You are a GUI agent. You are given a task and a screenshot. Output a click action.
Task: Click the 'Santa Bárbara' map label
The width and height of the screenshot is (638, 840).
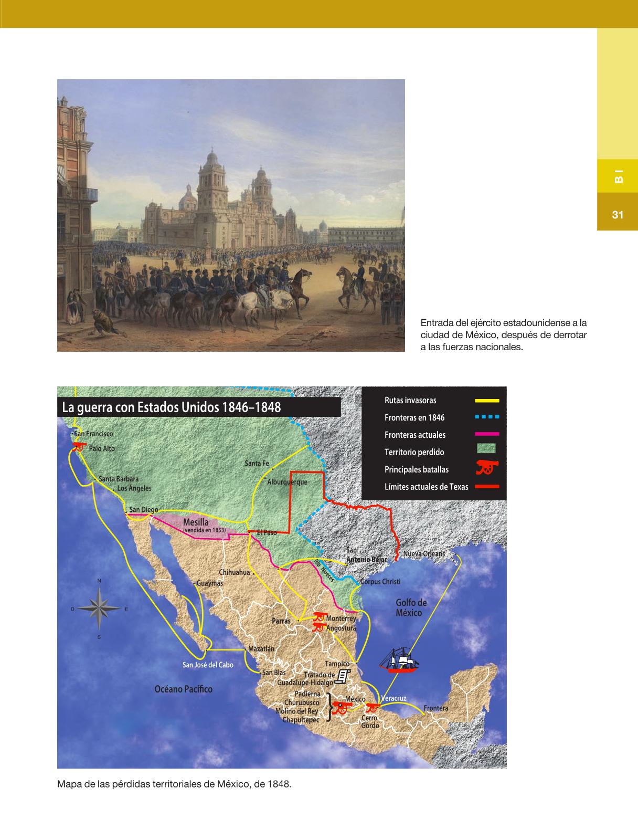(x=119, y=479)
